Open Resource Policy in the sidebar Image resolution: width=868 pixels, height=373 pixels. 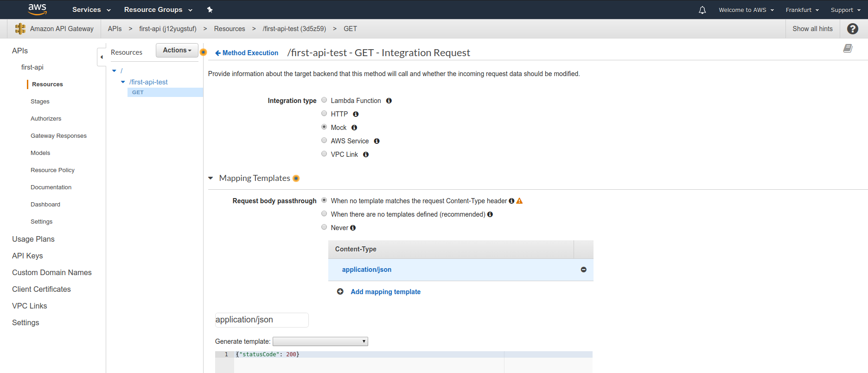point(52,170)
